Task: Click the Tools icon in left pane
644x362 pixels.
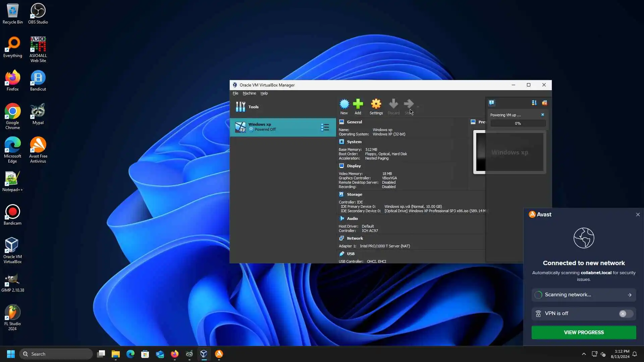Action: pyautogui.click(x=240, y=107)
